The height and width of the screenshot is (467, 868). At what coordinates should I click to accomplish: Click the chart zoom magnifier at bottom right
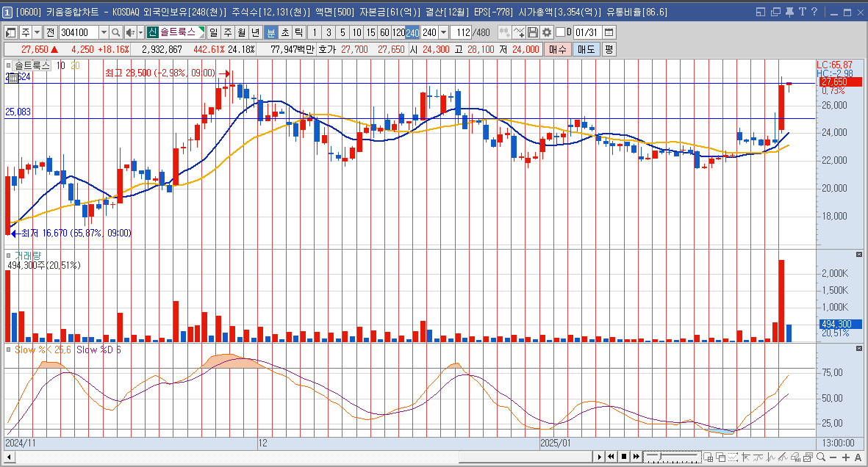click(821, 457)
